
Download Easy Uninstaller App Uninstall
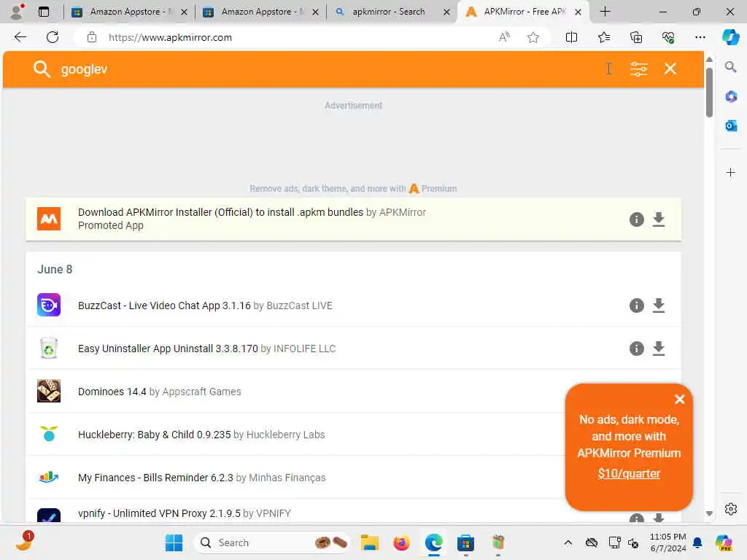coord(659,349)
